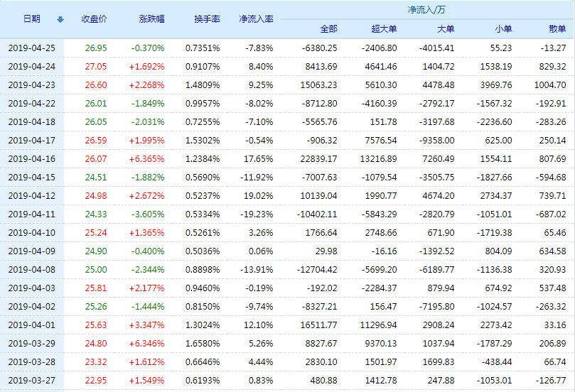Image resolution: width=575 pixels, height=392 pixels.
Task: Click super-large order value 9370.13
Action: click(x=381, y=344)
